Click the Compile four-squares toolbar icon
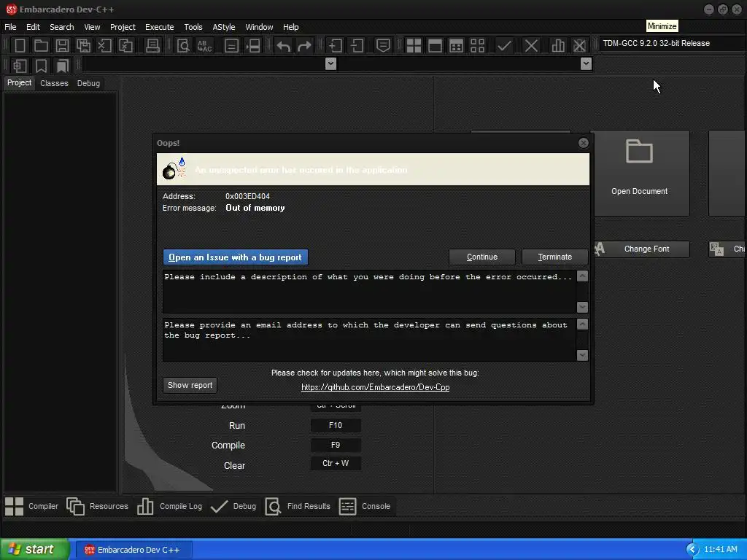The width and height of the screenshot is (747, 560). pyautogui.click(x=414, y=46)
